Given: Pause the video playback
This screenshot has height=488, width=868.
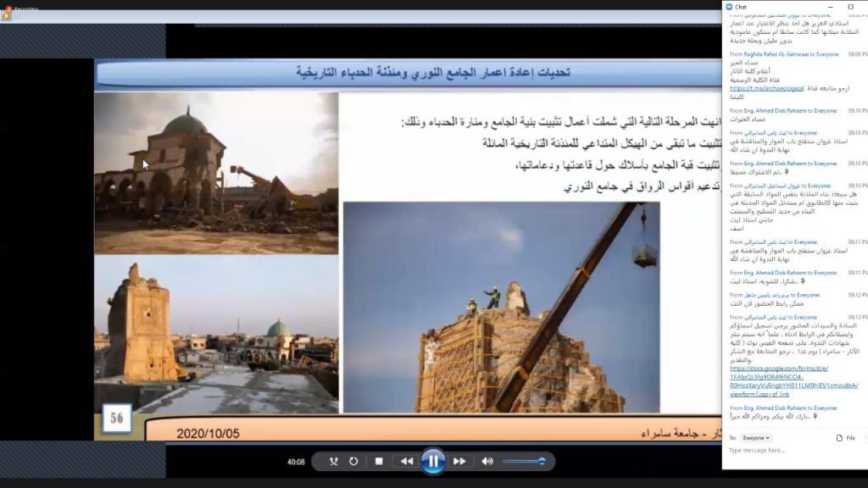Looking at the screenshot, I should click(x=432, y=461).
